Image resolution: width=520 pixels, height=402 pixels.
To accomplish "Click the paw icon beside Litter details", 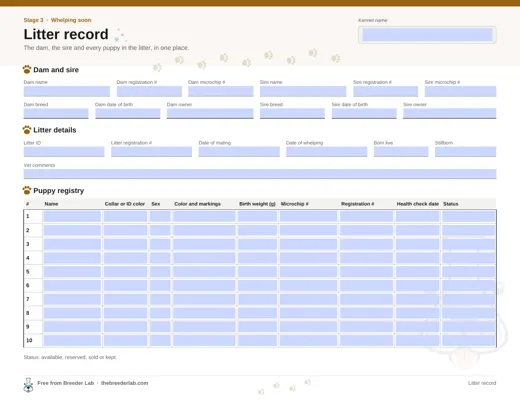I will (x=27, y=130).
